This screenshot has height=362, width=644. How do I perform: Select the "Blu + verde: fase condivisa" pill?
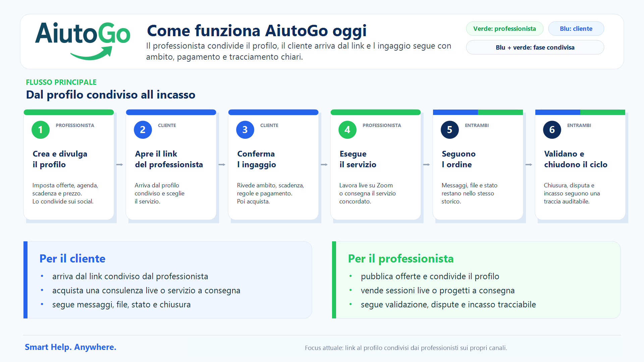tap(535, 48)
